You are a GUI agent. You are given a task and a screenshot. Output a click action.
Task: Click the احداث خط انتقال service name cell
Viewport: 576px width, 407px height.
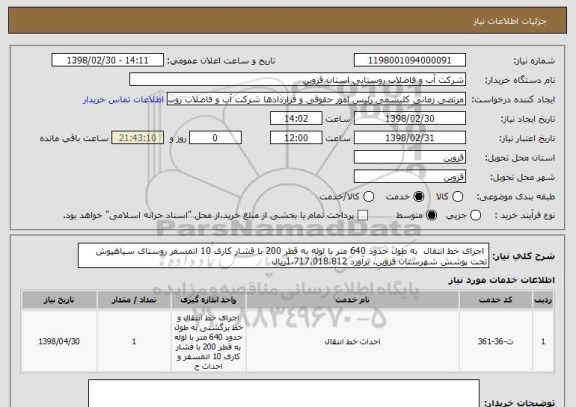352,342
